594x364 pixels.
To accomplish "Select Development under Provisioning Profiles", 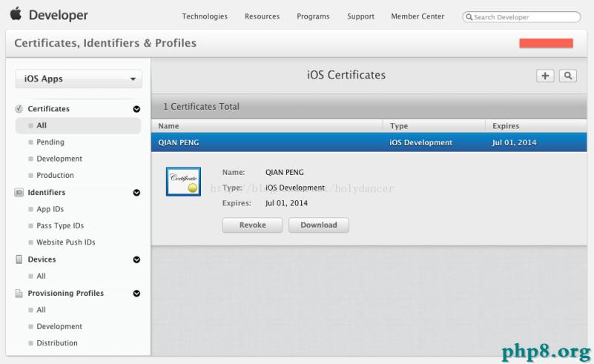I will tap(59, 326).
